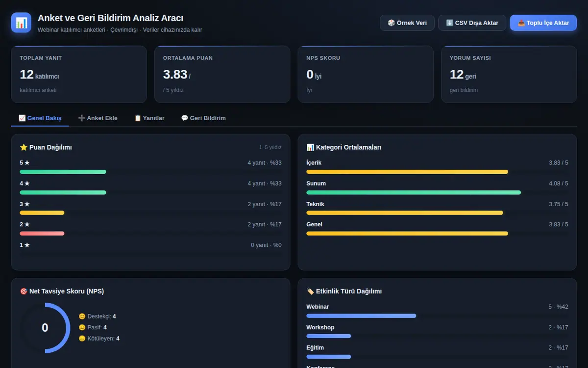Screen dimensions: 588x368
Task: Click the "5 · %42" Webinar value
Action: tap(558, 307)
